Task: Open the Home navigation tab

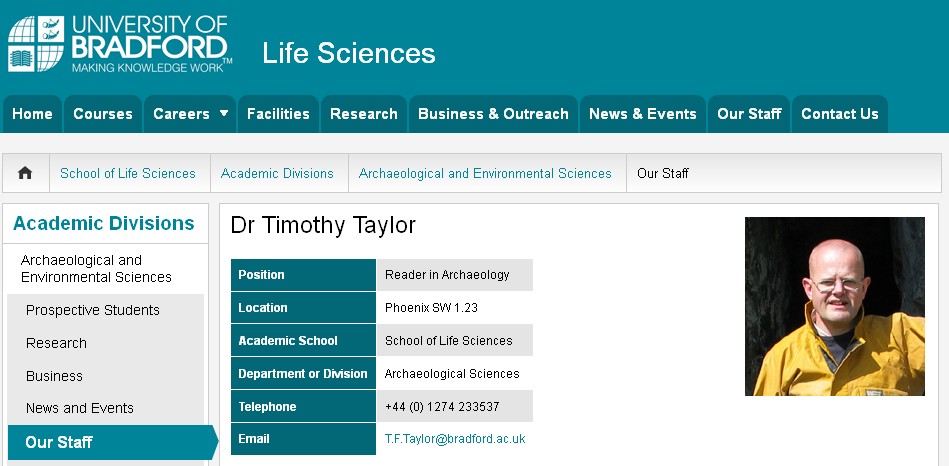Action: pyautogui.click(x=32, y=114)
